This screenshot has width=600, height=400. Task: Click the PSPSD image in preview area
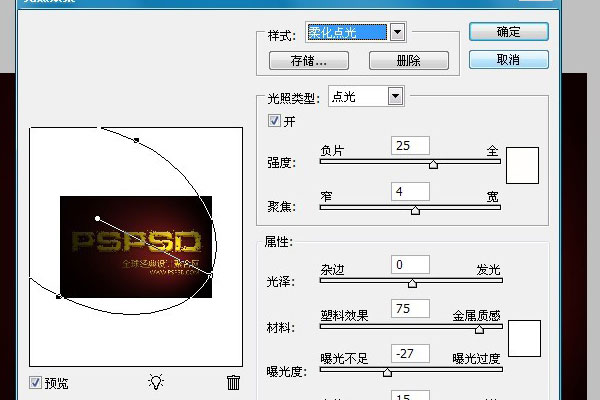(136, 246)
